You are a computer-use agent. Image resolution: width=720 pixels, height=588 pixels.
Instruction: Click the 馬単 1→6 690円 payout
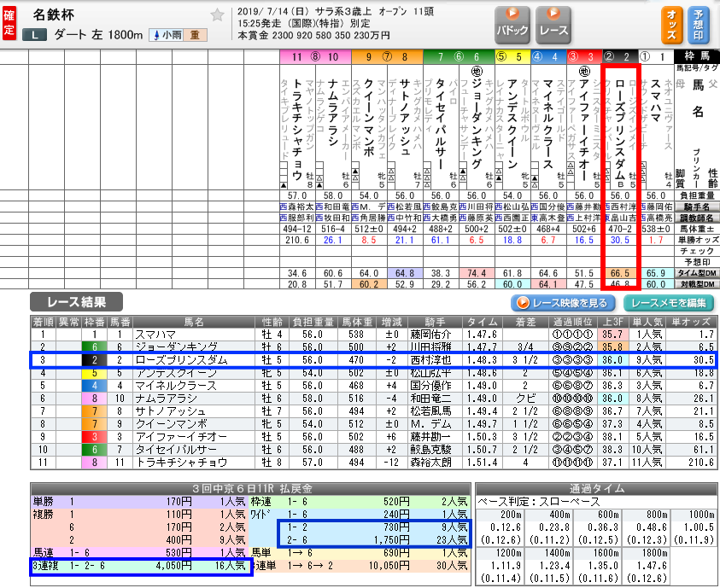click(x=359, y=553)
